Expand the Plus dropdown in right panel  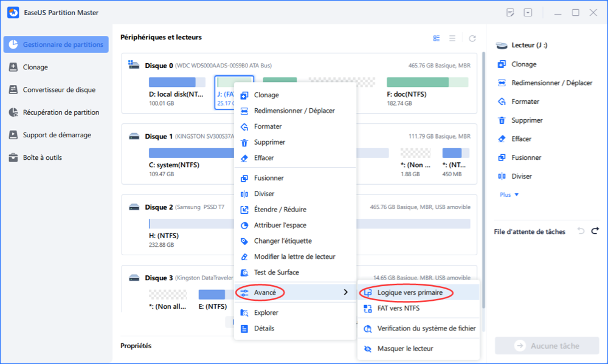point(510,195)
